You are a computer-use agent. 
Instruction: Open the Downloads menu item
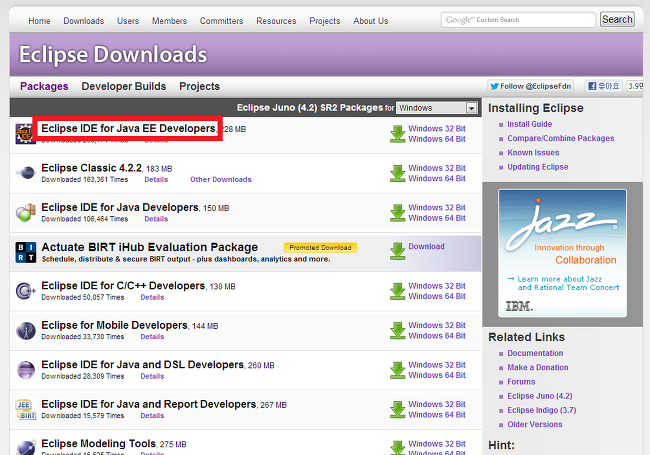(84, 21)
